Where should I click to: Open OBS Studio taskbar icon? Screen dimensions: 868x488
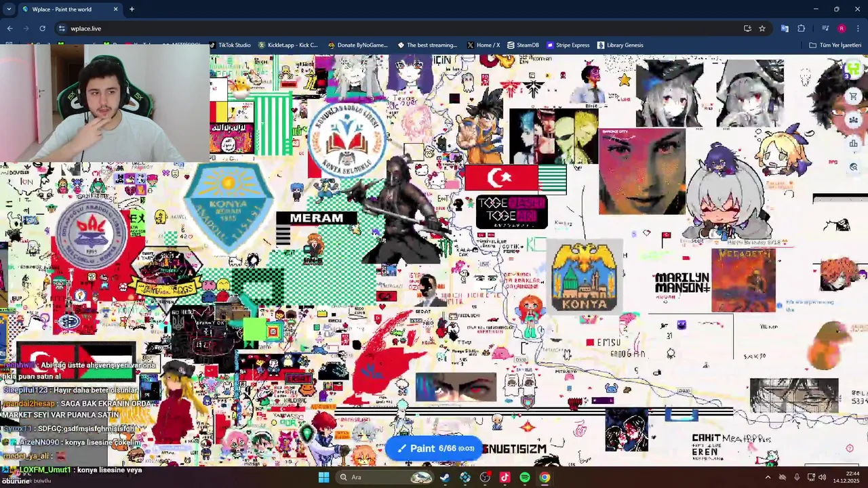click(x=485, y=477)
